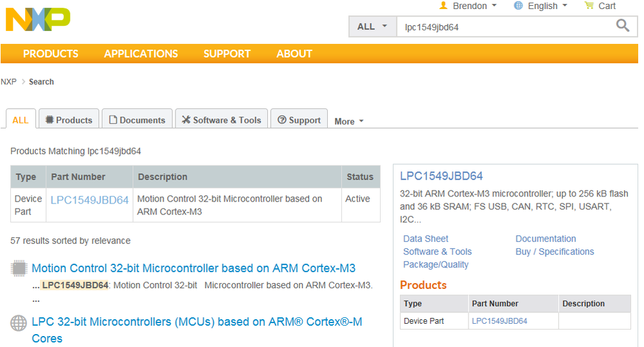
Task: Switch to the Documents tab
Action: (137, 120)
